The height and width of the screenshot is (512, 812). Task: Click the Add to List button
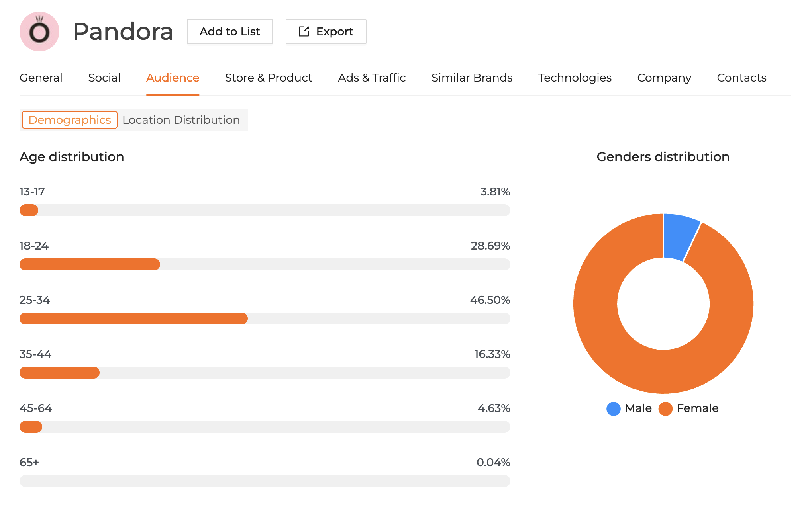(229, 31)
